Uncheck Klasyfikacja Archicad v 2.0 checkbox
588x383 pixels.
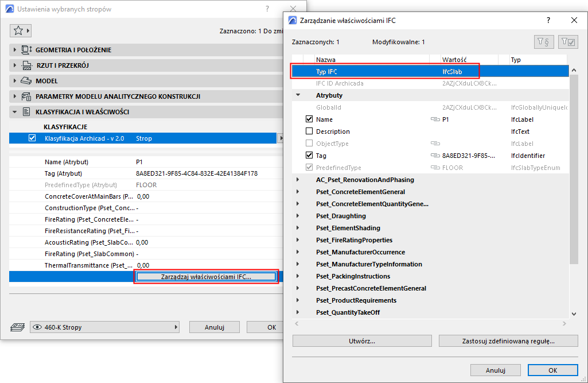click(x=32, y=138)
